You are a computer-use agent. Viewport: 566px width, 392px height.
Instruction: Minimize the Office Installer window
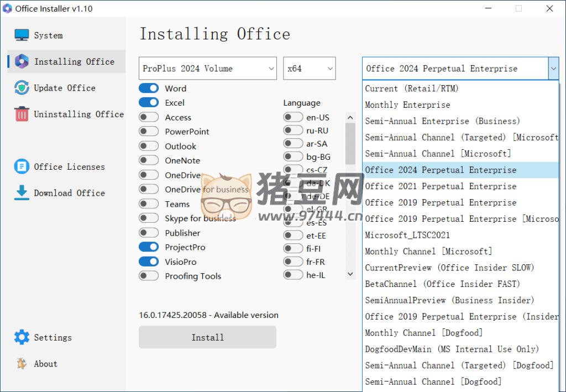(x=488, y=8)
